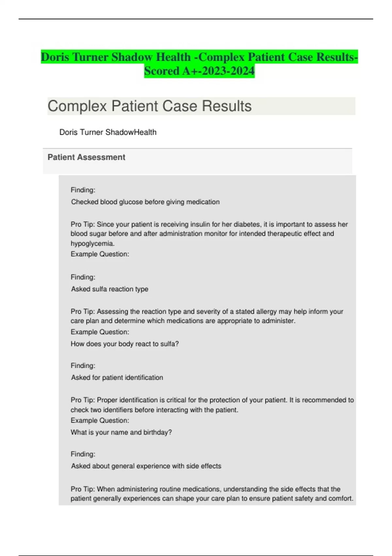Click the 'Finding:' label above the side effects line
The height and width of the screenshot is (556, 392).
point(83,454)
